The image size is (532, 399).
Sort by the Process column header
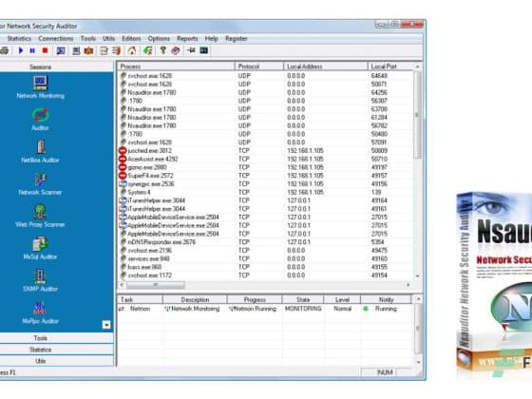tap(176, 66)
